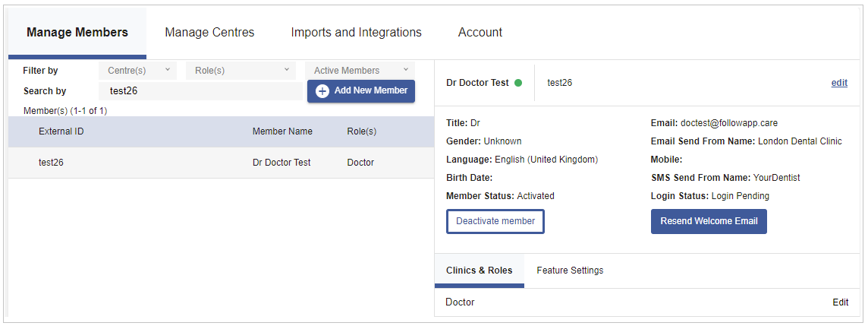This screenshot has width=868, height=326.
Task: Select the Manage Members tab
Action: coord(77,32)
